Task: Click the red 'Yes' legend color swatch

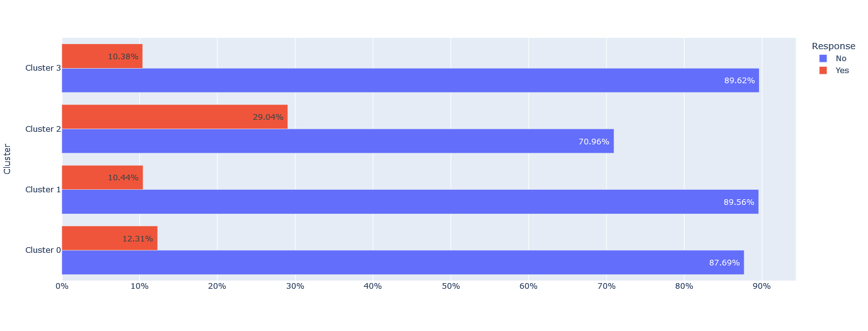Action: 823,70
